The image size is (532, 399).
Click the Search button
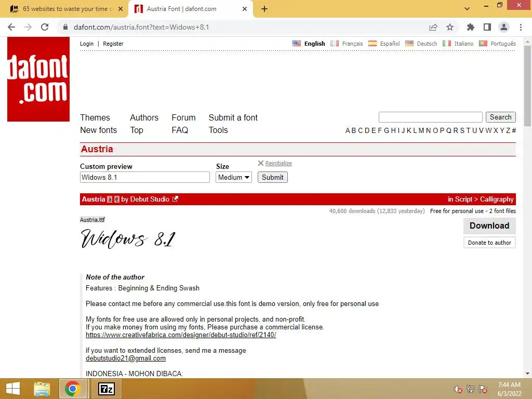pyautogui.click(x=500, y=117)
